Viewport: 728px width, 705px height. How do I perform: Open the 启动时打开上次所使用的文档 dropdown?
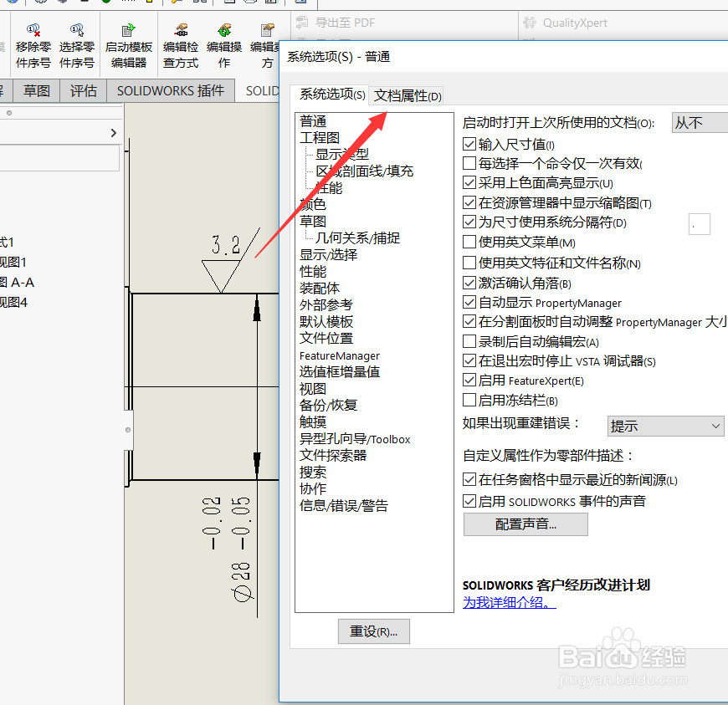coord(700,123)
